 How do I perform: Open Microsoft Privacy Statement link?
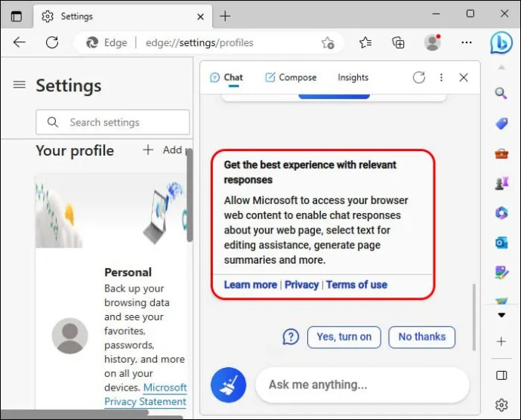pyautogui.click(x=146, y=394)
